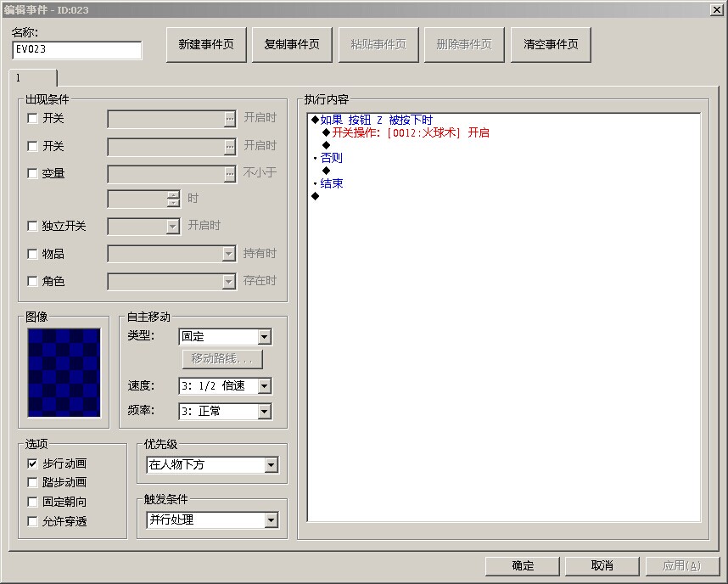This screenshot has width=728, height=584.
Task: Click 复制事件页 button
Action: [292, 45]
